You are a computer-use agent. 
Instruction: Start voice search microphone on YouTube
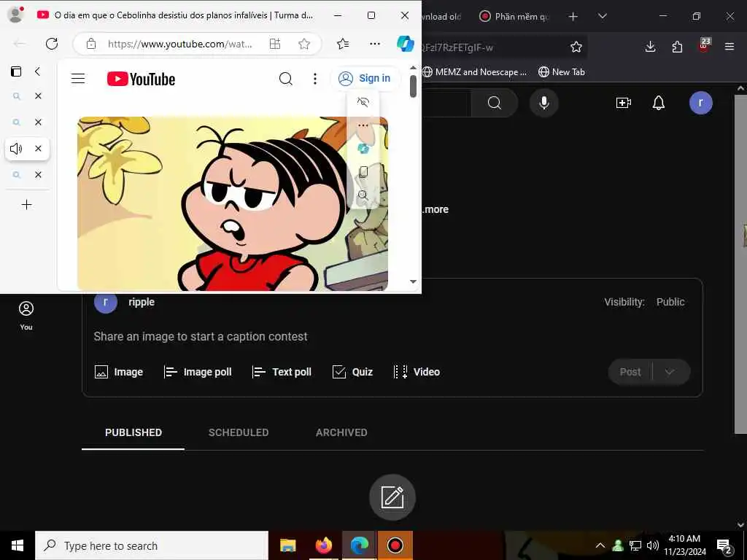click(543, 103)
